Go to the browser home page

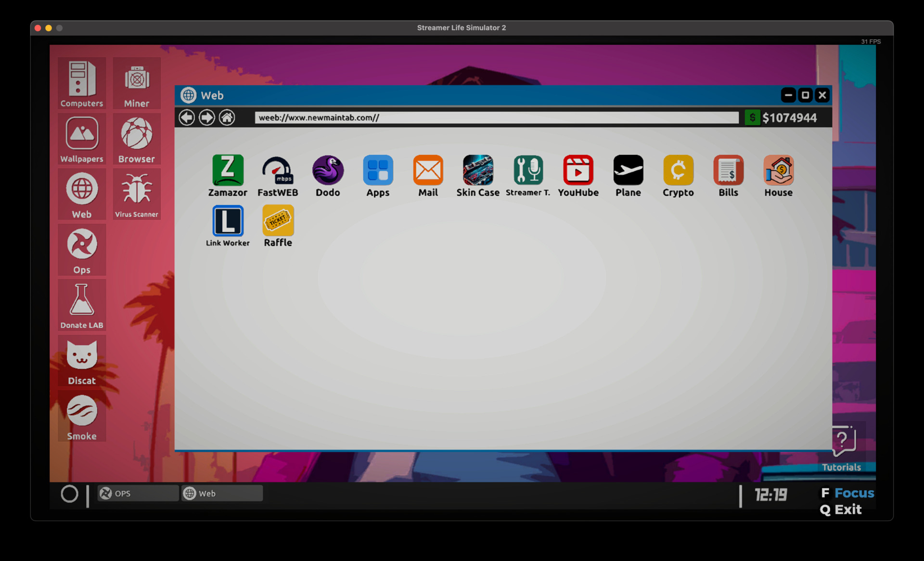pyautogui.click(x=227, y=117)
